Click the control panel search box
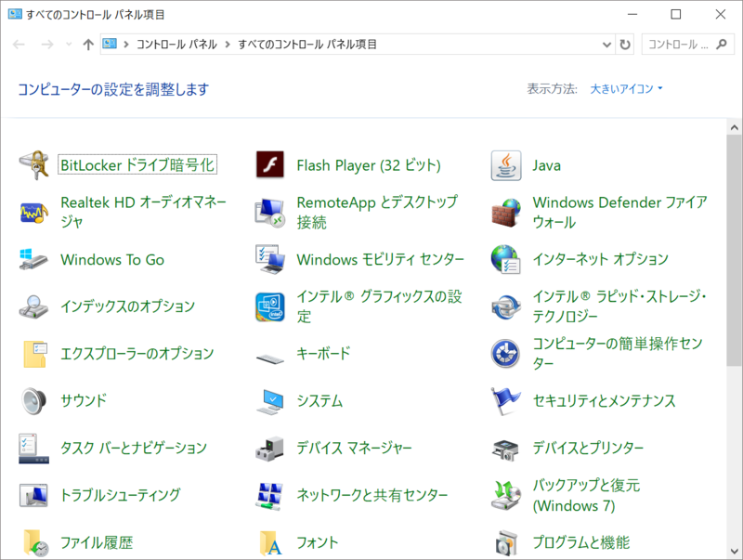 tap(687, 45)
